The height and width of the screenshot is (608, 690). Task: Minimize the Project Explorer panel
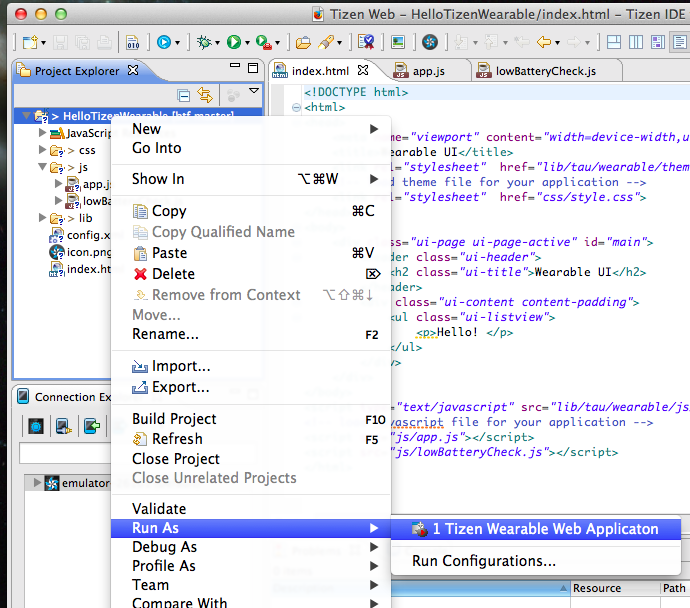[235, 66]
